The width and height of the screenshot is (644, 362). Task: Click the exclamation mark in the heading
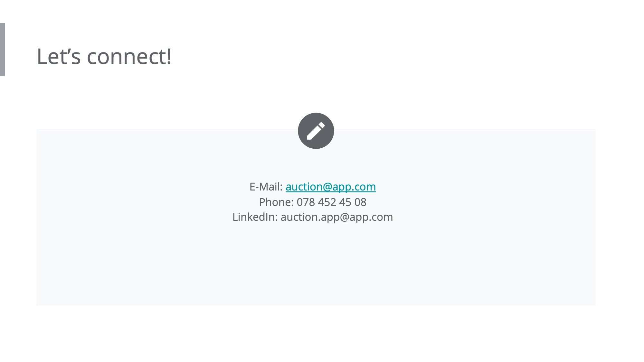click(169, 56)
